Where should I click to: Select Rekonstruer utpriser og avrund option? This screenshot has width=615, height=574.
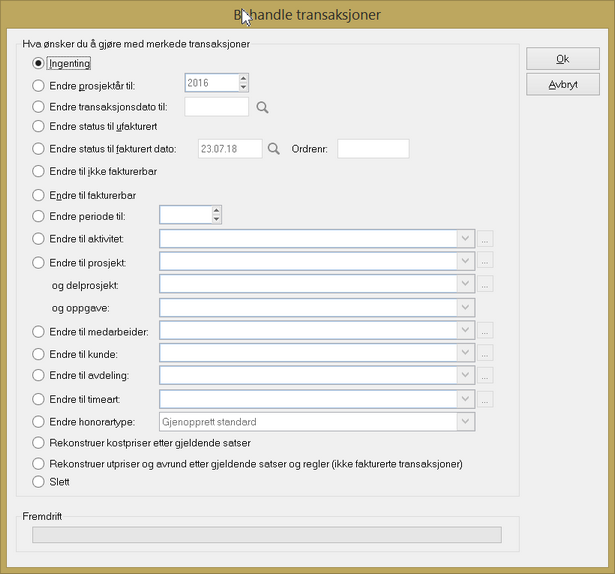[38, 464]
